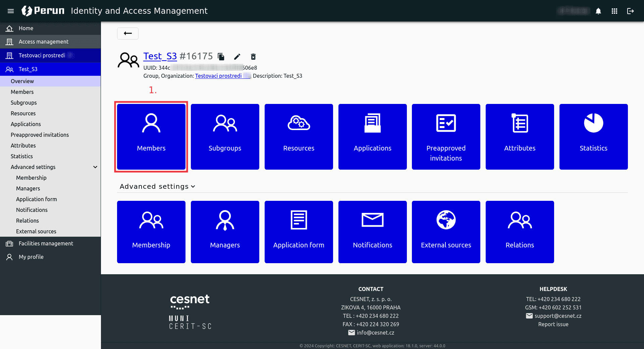Copy the group name with copy icon
This screenshot has width=644, height=349.
[x=221, y=56]
